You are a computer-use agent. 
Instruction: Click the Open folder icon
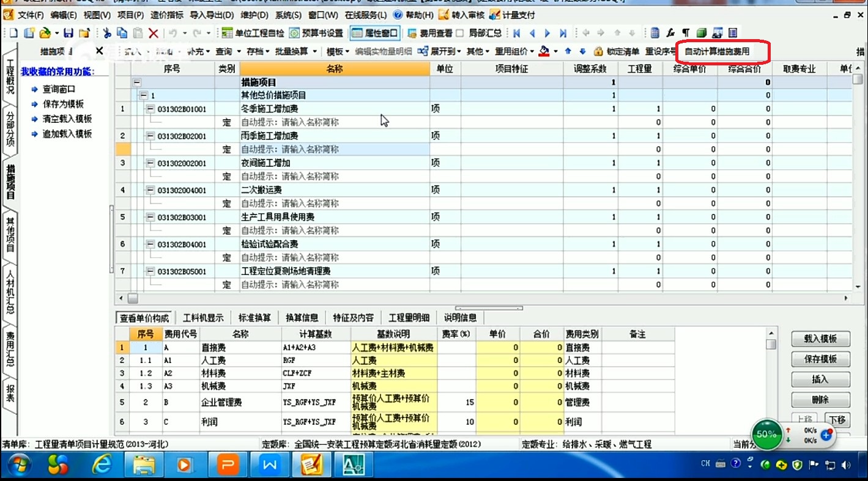pyautogui.click(x=44, y=33)
